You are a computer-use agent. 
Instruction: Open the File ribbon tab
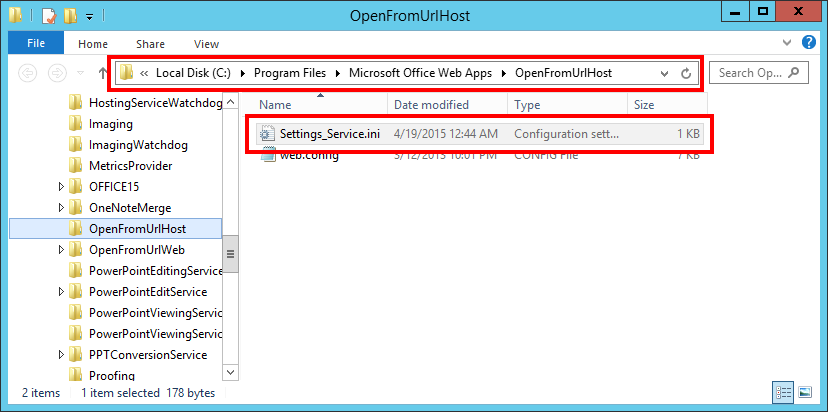point(36,43)
